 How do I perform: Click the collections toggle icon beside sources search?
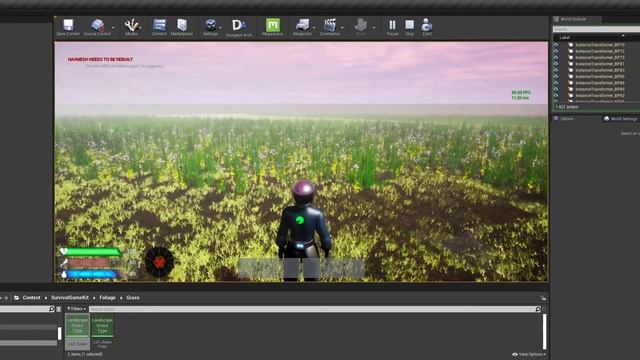click(x=59, y=309)
